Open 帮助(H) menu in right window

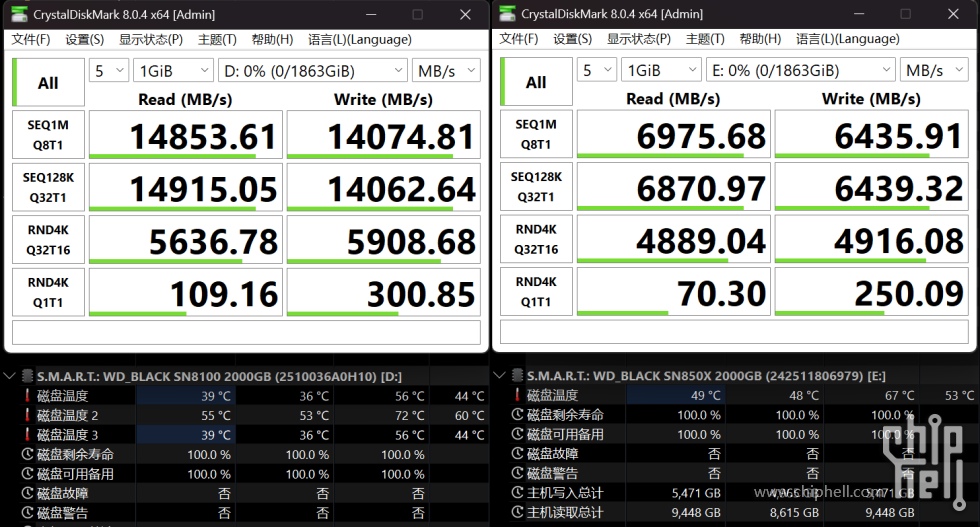[x=760, y=39]
